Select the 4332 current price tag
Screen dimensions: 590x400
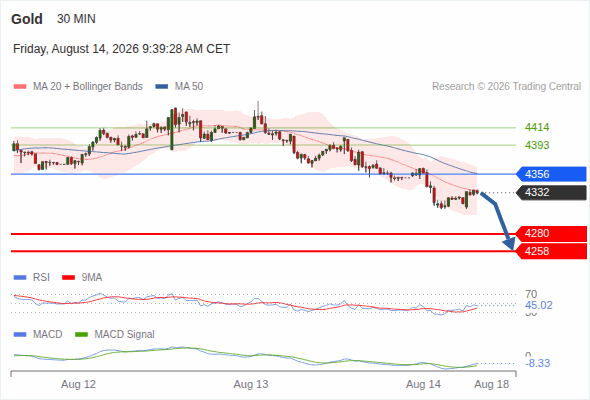551,192
